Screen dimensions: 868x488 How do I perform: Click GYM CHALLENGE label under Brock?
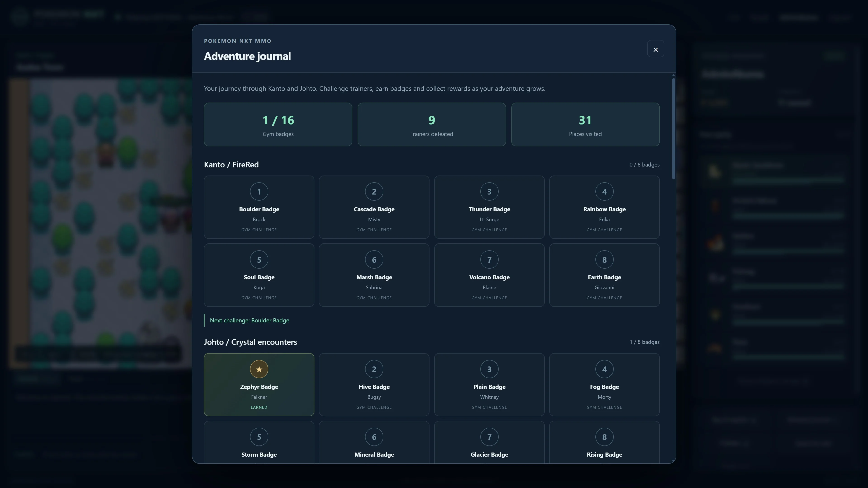259,230
